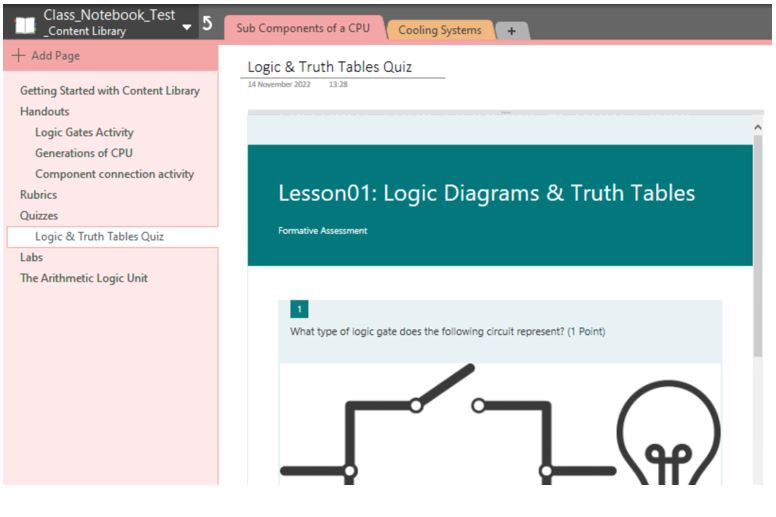
Task: Click the page time 13:28
Action: 338,85
